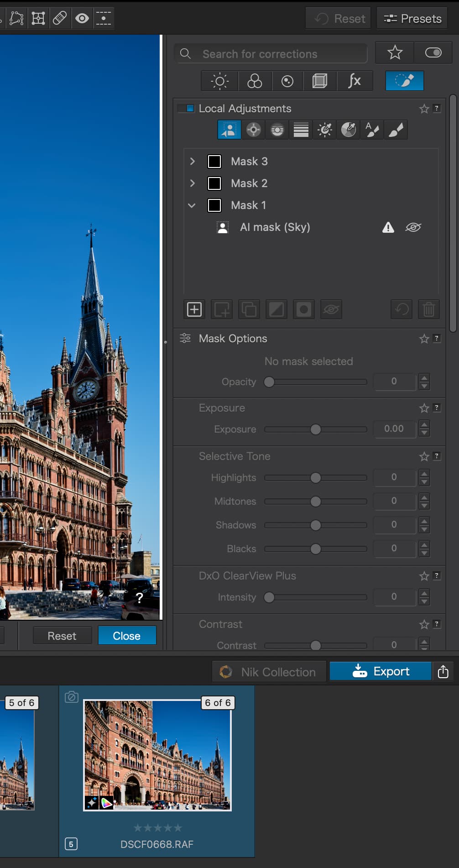Image resolution: width=459 pixels, height=868 pixels.
Task: Select the Auto Mask brush tool
Action: 372,130
